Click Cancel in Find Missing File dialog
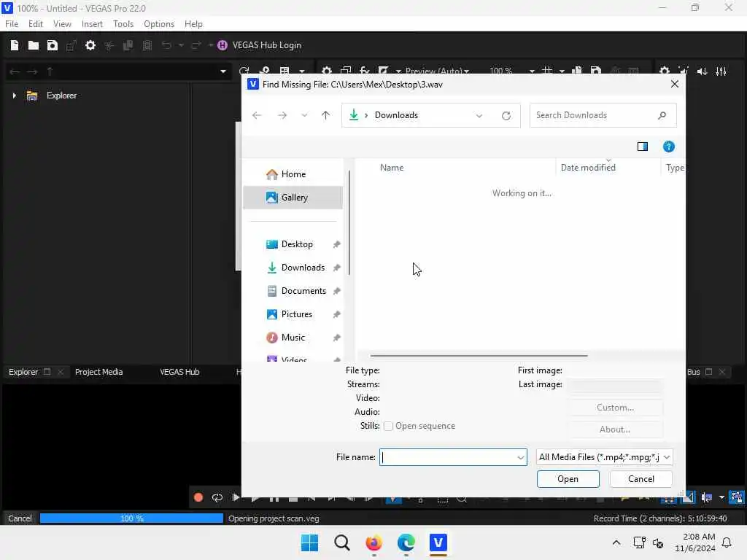This screenshot has height=560, width=747. tap(640, 479)
